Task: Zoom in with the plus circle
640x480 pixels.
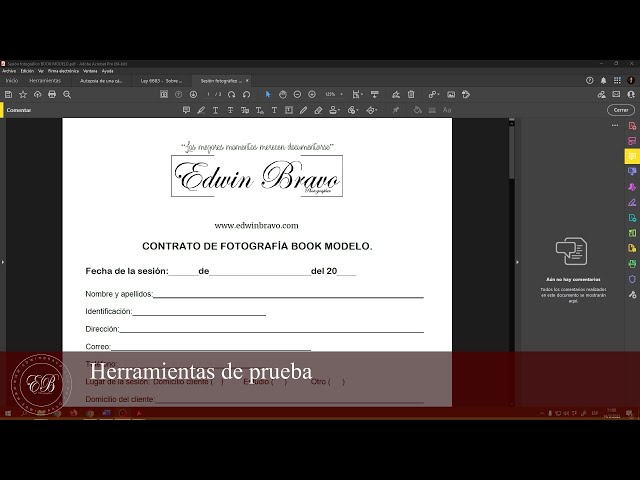Action: (x=312, y=95)
